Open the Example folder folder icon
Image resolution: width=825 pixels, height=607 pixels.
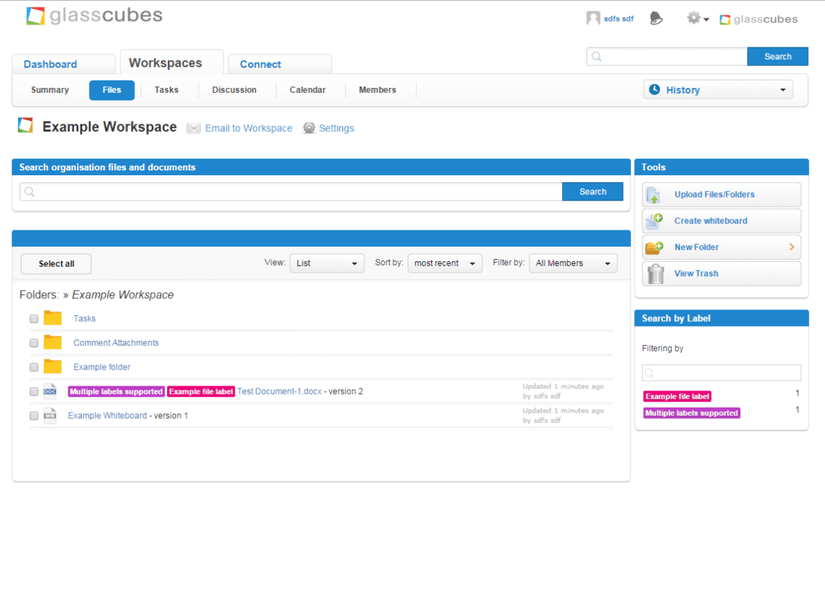point(53,367)
